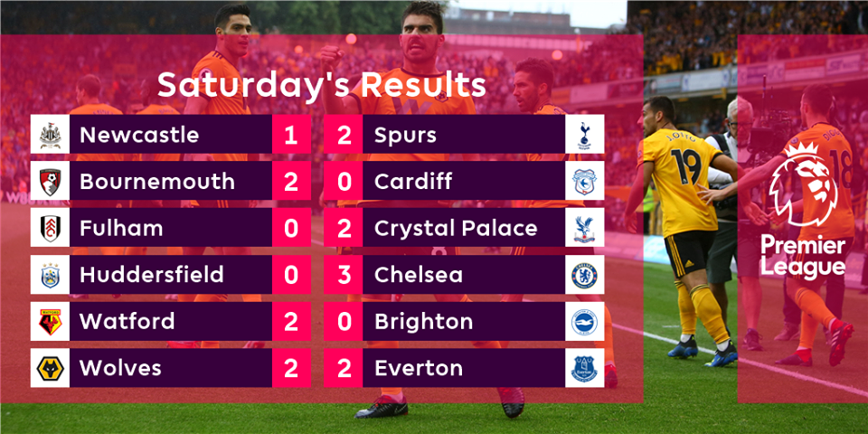The height and width of the screenshot is (434, 868).
Task: Select the Wolves team name label
Action: click(120, 368)
